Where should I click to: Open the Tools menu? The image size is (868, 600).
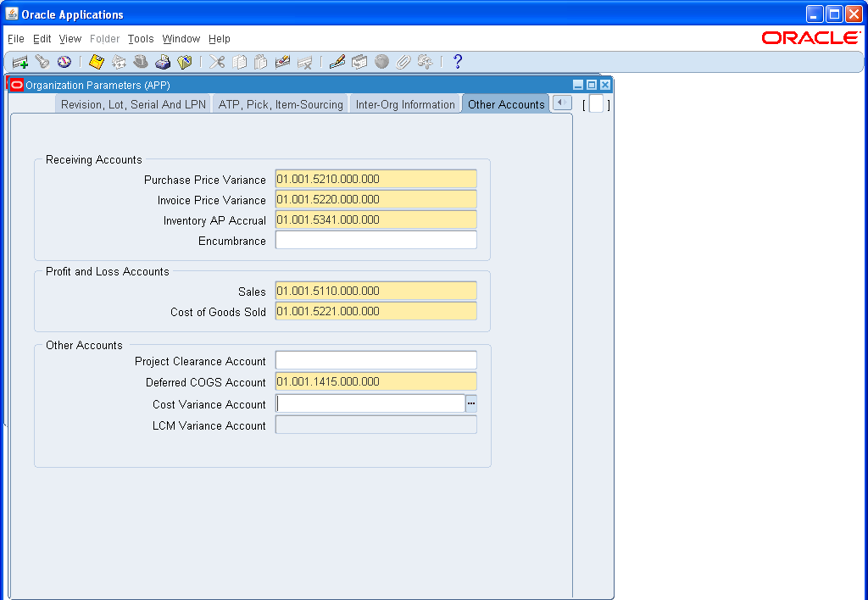click(140, 39)
